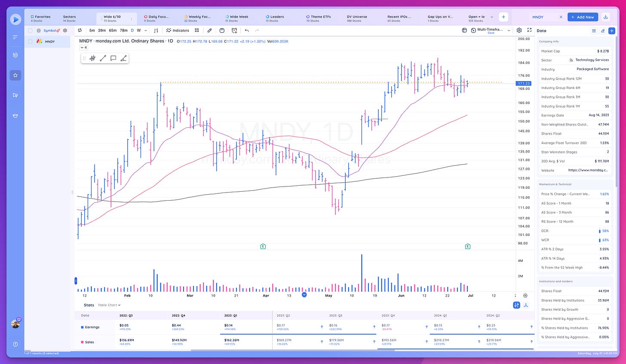This screenshot has height=364, width=626.
Task: Click the Indicators button
Action: [178, 31]
